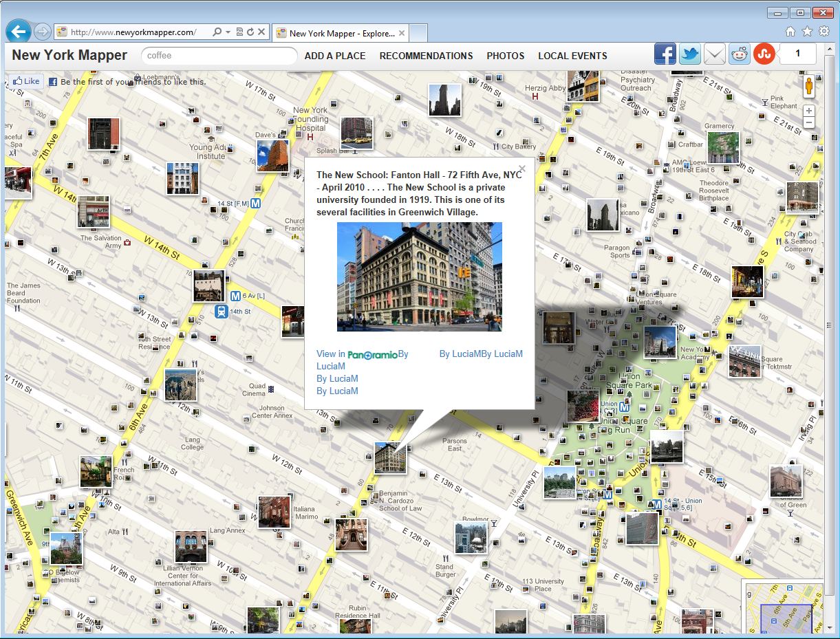The height and width of the screenshot is (639, 840).
Task: Open the PHOTOS menu item
Action: [x=506, y=56]
